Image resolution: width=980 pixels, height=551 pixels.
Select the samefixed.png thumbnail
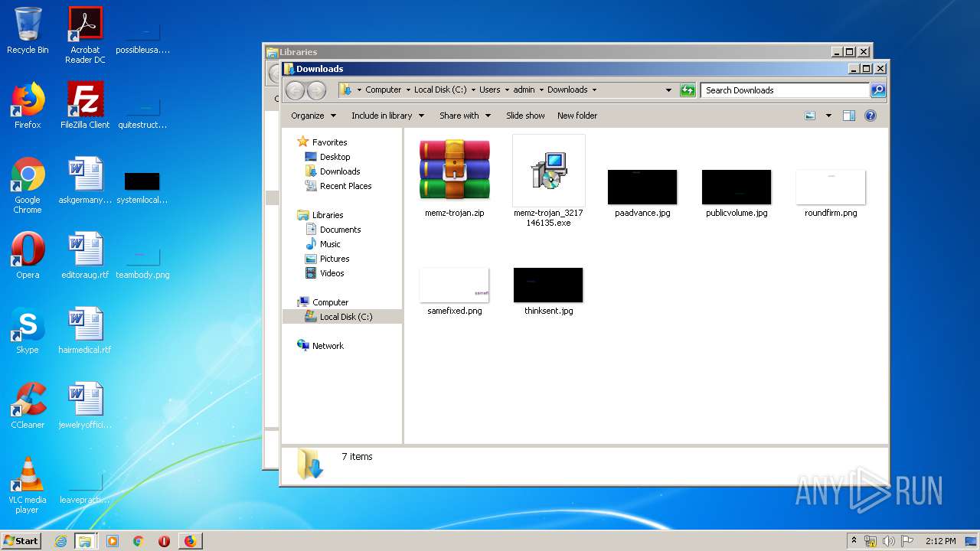tap(455, 285)
